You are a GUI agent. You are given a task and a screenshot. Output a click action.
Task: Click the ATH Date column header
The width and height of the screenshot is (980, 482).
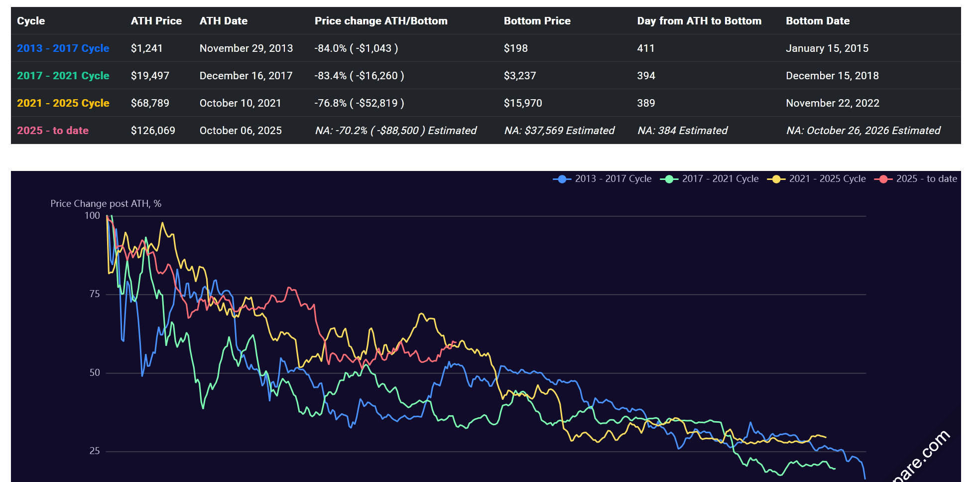(224, 21)
